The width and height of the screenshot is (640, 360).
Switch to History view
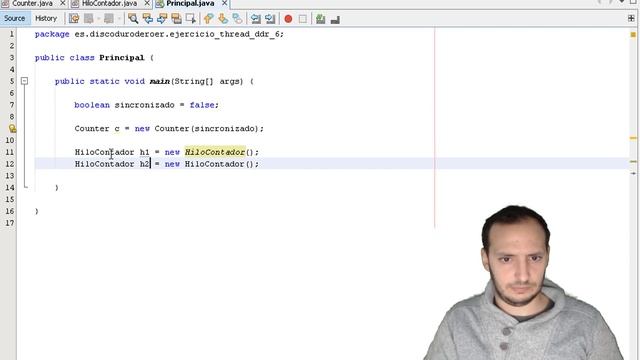pyautogui.click(x=46, y=18)
